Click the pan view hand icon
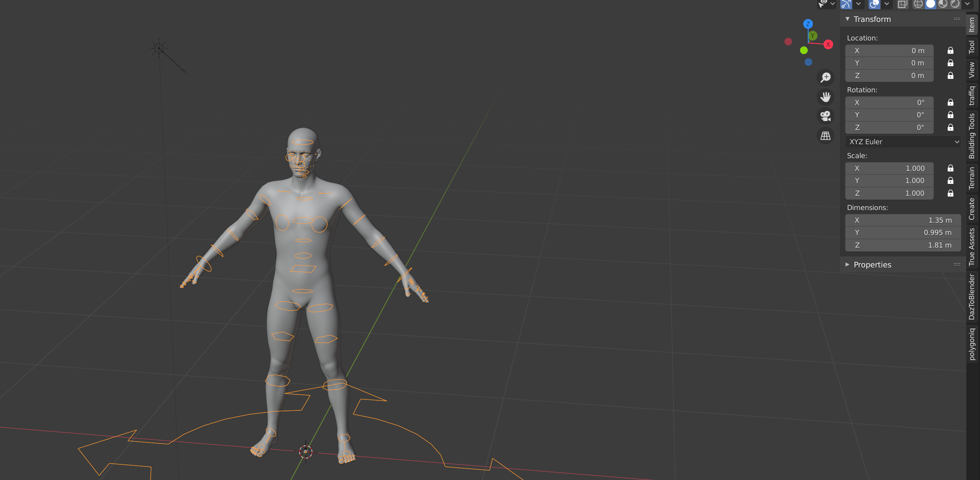 (826, 97)
